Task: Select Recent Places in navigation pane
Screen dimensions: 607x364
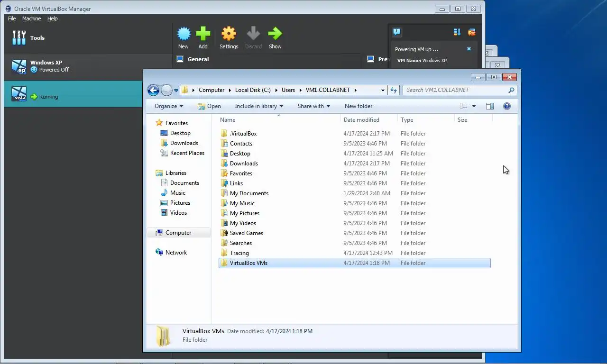Action: click(x=187, y=153)
